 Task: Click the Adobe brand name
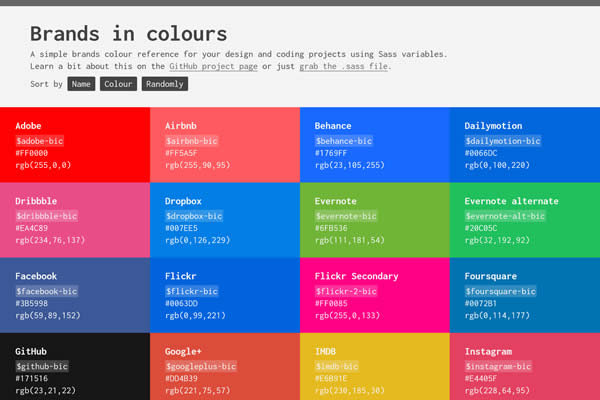(x=28, y=126)
